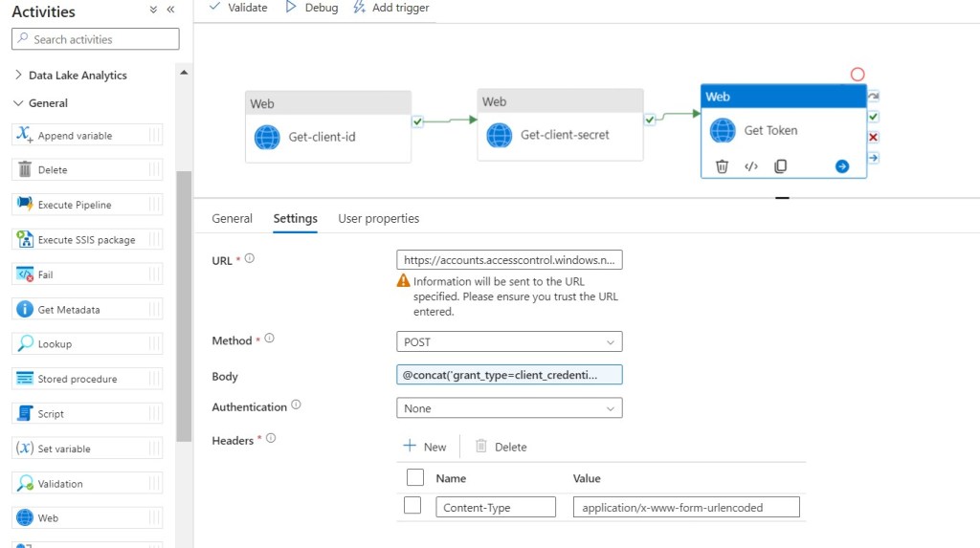The width and height of the screenshot is (980, 548).
Task: Check the Content-Type header row checkbox
Action: click(x=412, y=507)
